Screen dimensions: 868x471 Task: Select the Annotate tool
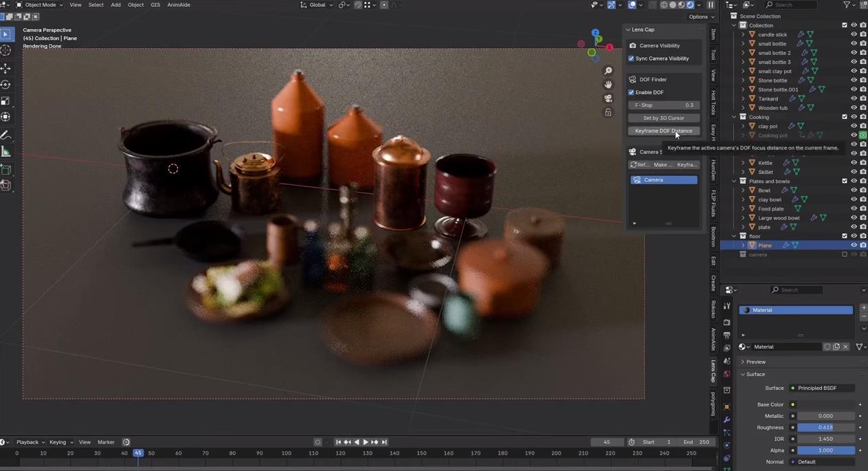pyautogui.click(x=6, y=135)
